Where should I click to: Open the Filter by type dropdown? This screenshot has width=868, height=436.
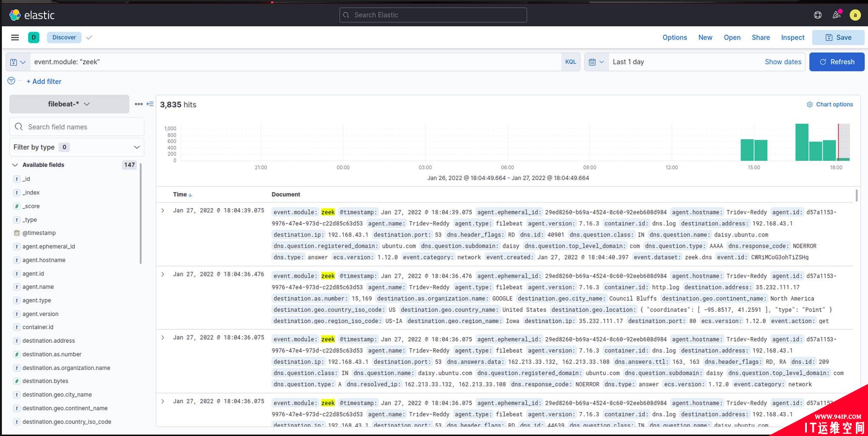tap(77, 147)
